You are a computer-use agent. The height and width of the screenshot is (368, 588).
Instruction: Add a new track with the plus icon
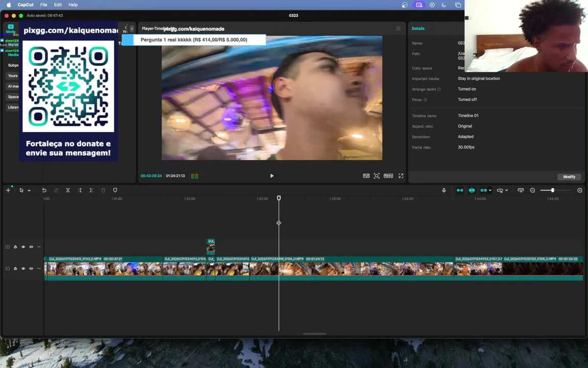[8, 190]
